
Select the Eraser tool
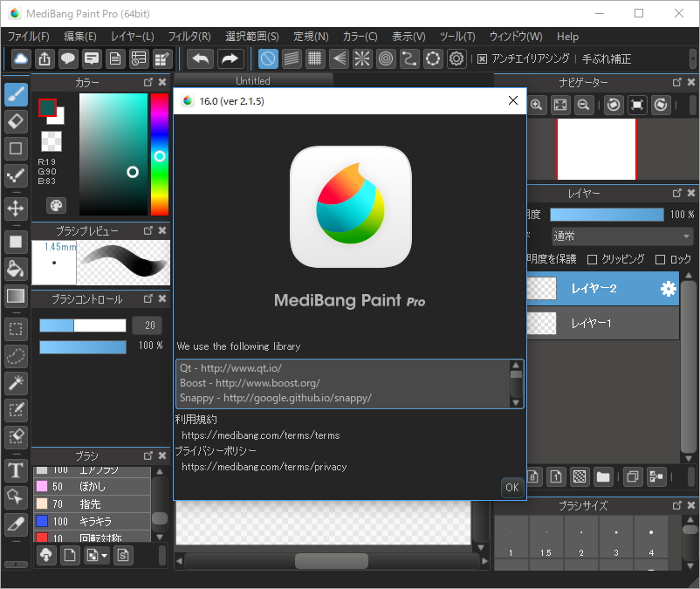(16, 121)
